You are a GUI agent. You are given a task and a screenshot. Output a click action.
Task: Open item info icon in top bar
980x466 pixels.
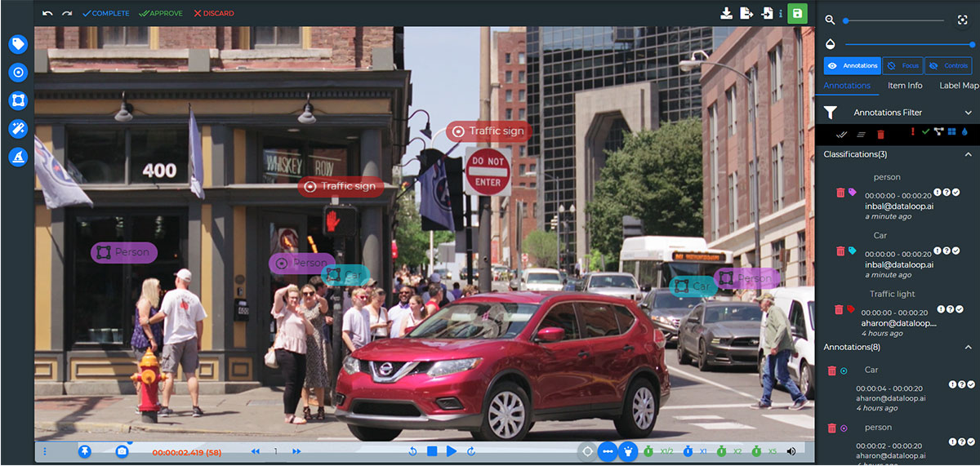(781, 14)
